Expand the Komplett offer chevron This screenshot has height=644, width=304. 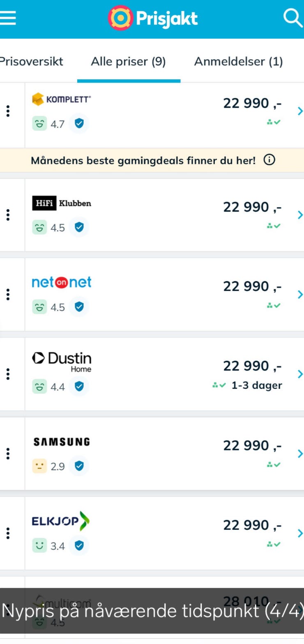[300, 111]
